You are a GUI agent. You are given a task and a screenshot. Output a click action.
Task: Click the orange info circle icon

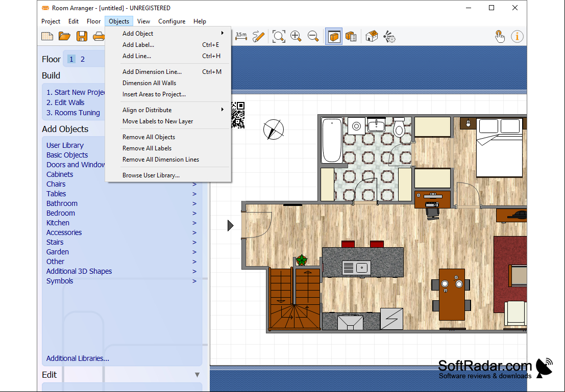coord(517,36)
